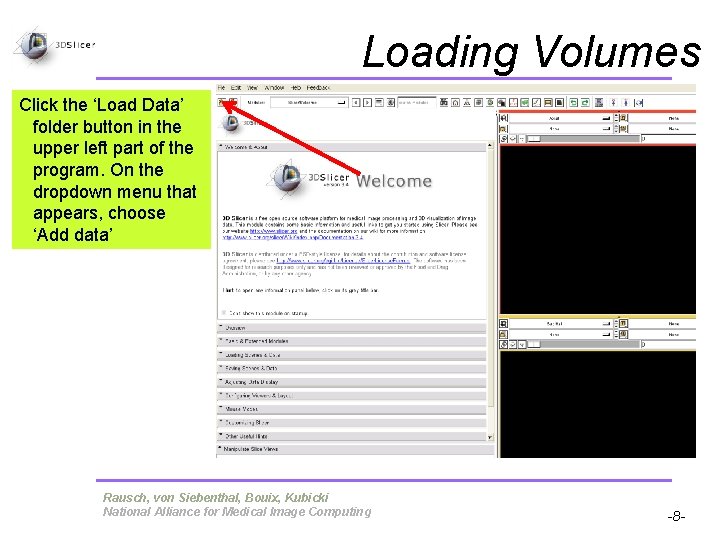Click the icon left of the Sagittal dropdown
This screenshot has height=540, width=720.
pyautogui.click(x=503, y=324)
